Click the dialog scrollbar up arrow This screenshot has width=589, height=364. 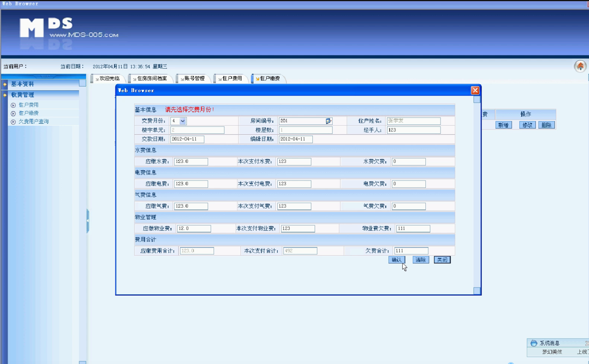pos(477,100)
